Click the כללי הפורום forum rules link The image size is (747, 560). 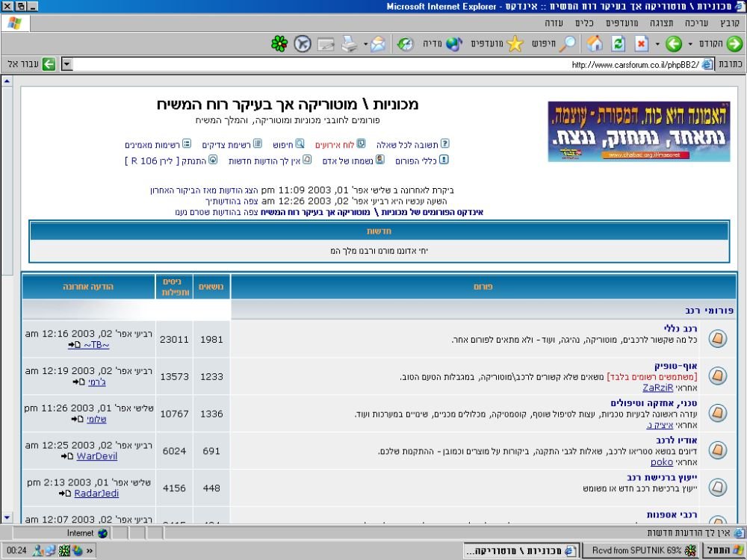416,161
